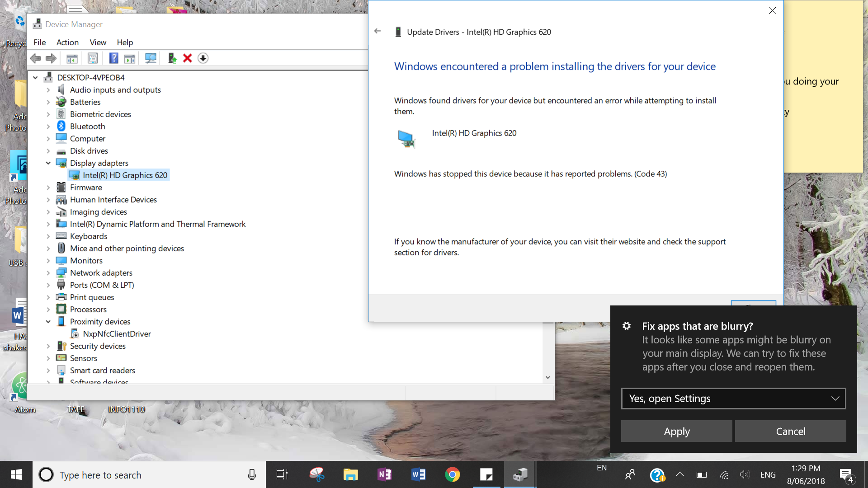Viewport: 868px width, 488px height.
Task: Collapse the Proximity devices node
Action: [x=48, y=322]
